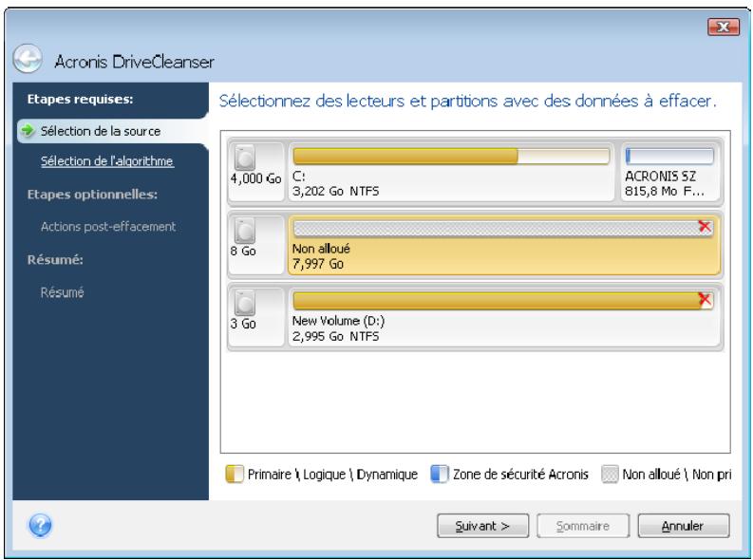Image resolution: width=753 pixels, height=560 pixels.
Task: Go to Sélection de la source step
Action: coord(101,131)
